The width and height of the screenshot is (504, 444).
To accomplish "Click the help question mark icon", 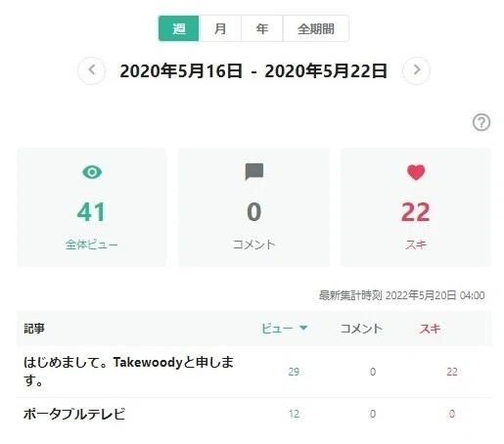I will (481, 122).
